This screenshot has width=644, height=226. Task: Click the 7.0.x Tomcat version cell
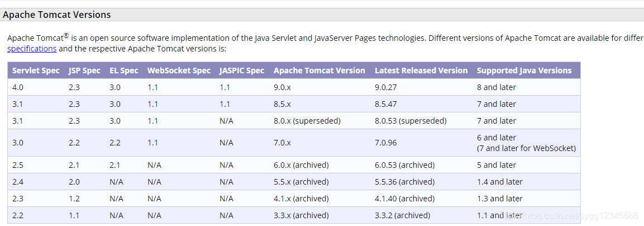pyautogui.click(x=282, y=143)
